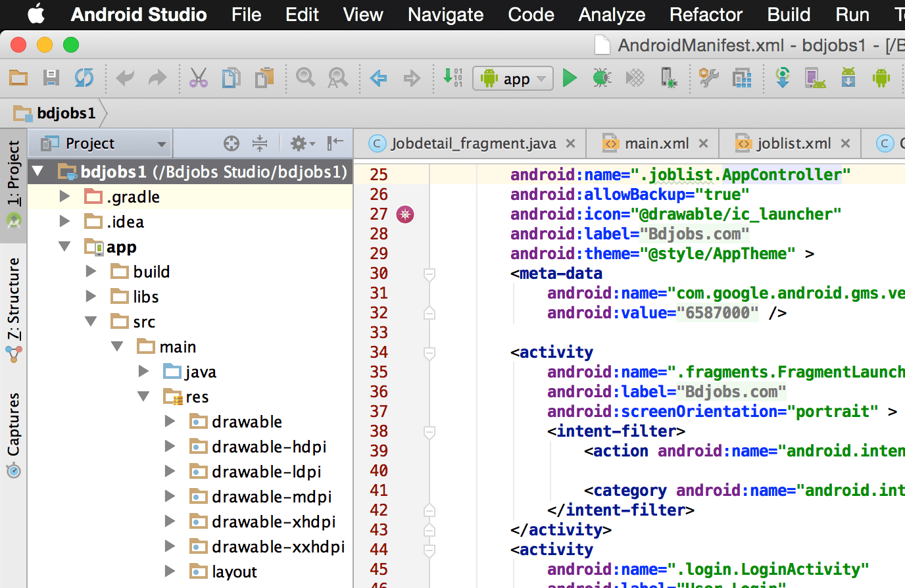Fold the activity tag at line 34
This screenshot has height=588, width=905.
click(x=429, y=353)
